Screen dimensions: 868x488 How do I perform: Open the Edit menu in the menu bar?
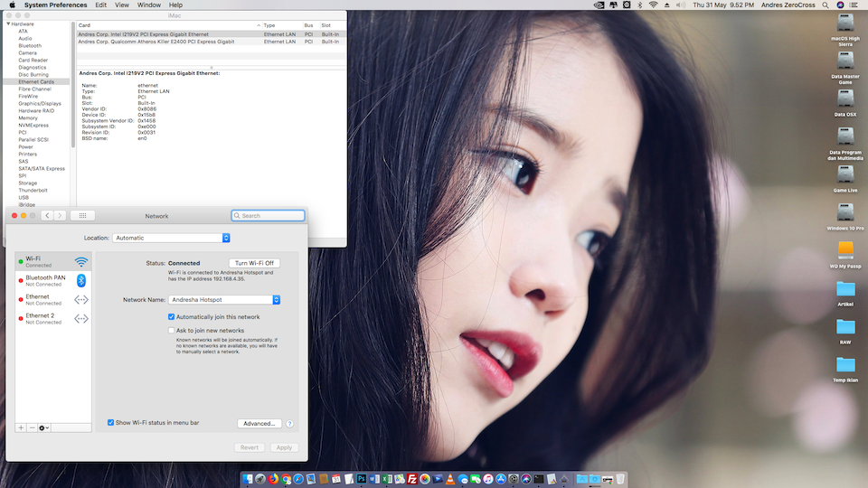100,5
